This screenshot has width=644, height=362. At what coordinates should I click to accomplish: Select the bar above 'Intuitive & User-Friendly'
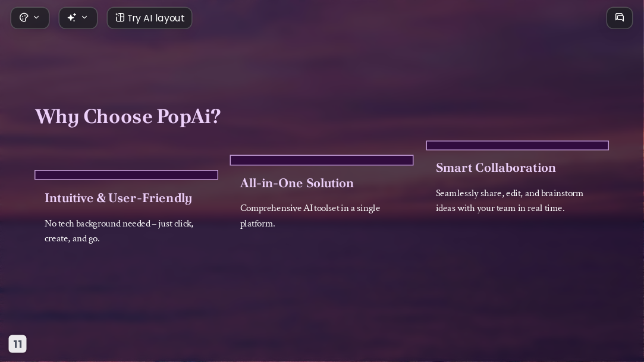click(x=126, y=175)
